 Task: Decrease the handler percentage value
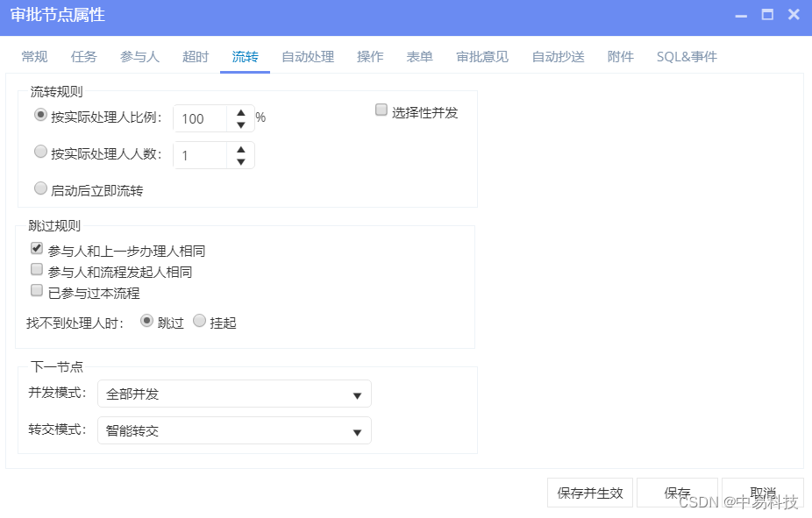[241, 124]
